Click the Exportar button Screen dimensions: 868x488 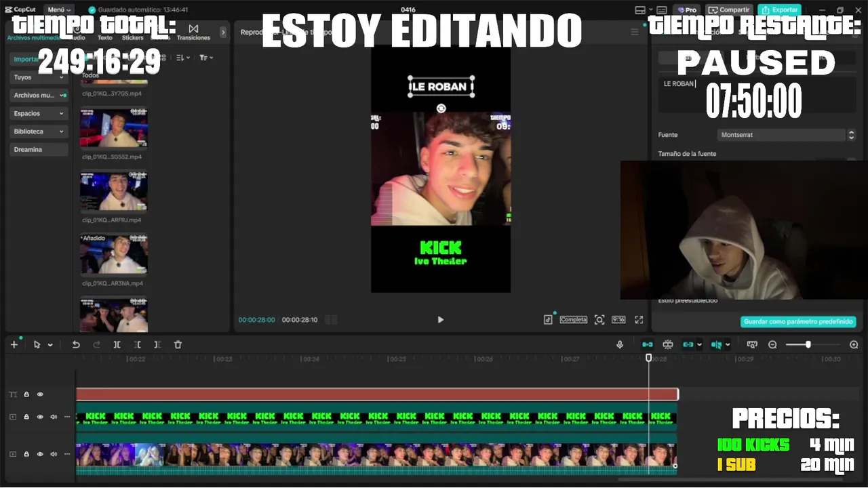780,10
